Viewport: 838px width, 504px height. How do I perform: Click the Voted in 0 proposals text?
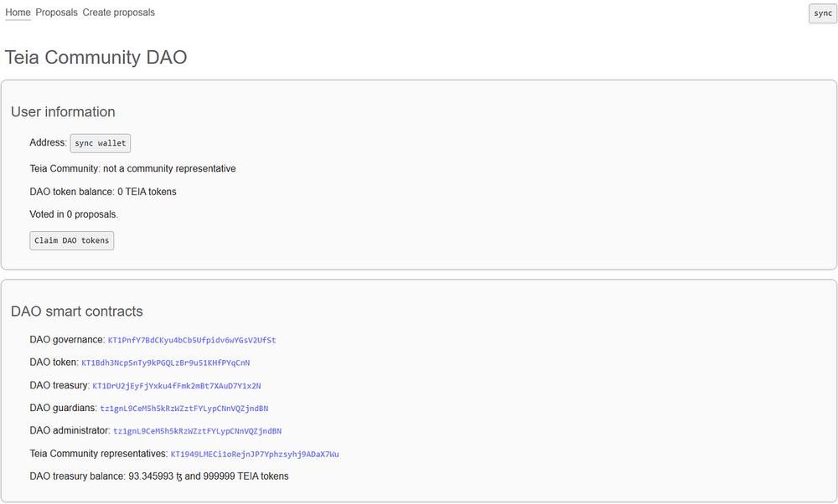(x=74, y=214)
